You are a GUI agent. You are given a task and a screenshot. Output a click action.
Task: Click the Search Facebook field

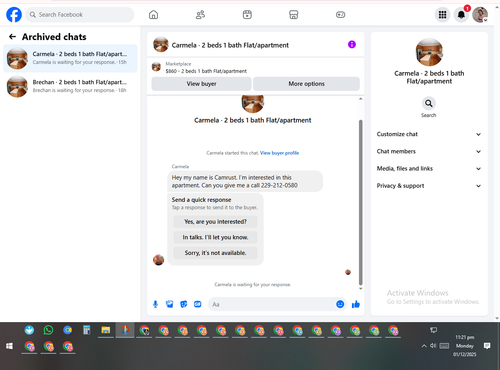click(80, 15)
